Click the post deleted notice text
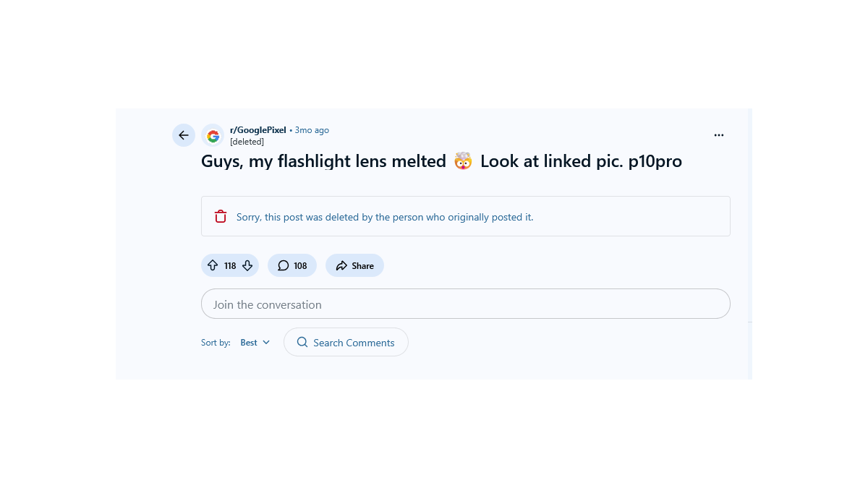Image resolution: width=868 pixels, height=488 pixels. click(x=385, y=217)
